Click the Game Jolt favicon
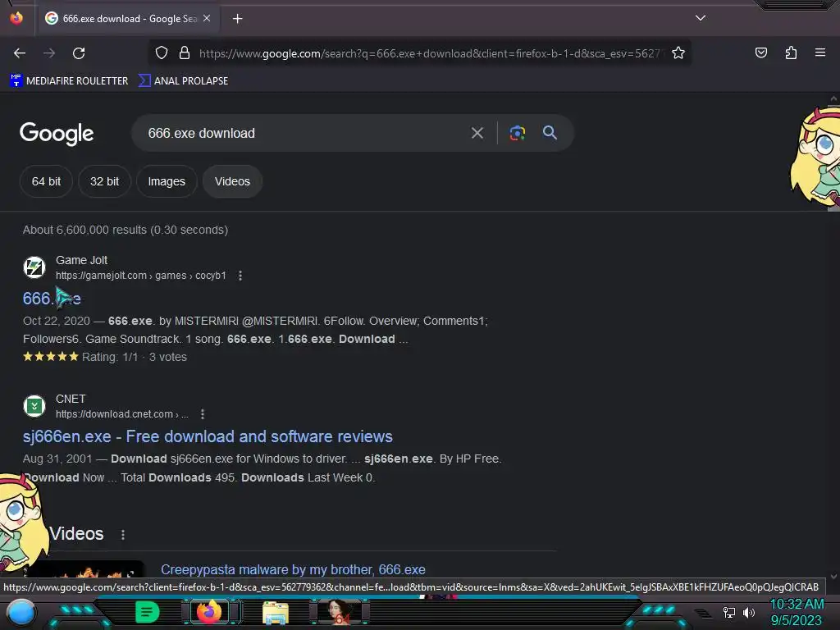The height and width of the screenshot is (630, 840). pos(34,267)
